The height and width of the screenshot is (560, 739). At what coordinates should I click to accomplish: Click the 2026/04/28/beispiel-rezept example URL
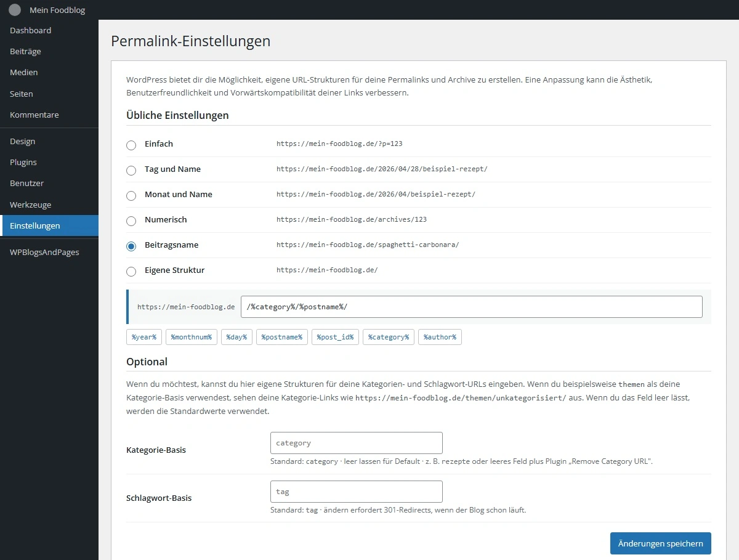(382, 169)
